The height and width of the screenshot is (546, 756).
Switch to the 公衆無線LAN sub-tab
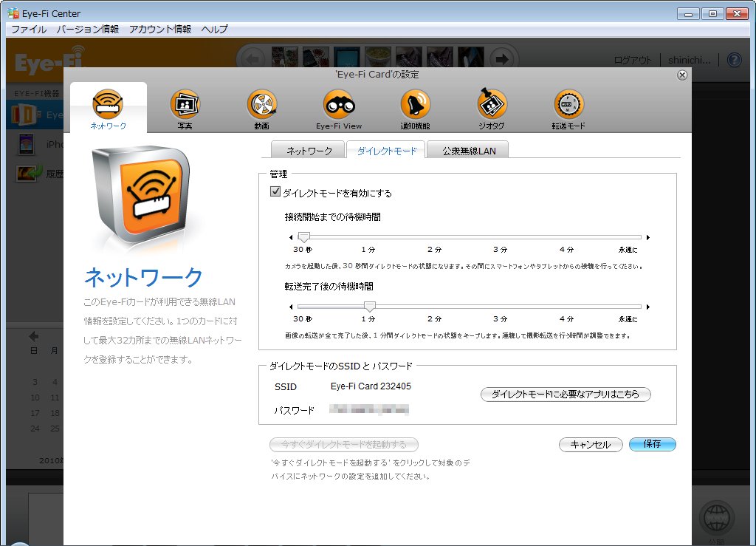tap(468, 150)
